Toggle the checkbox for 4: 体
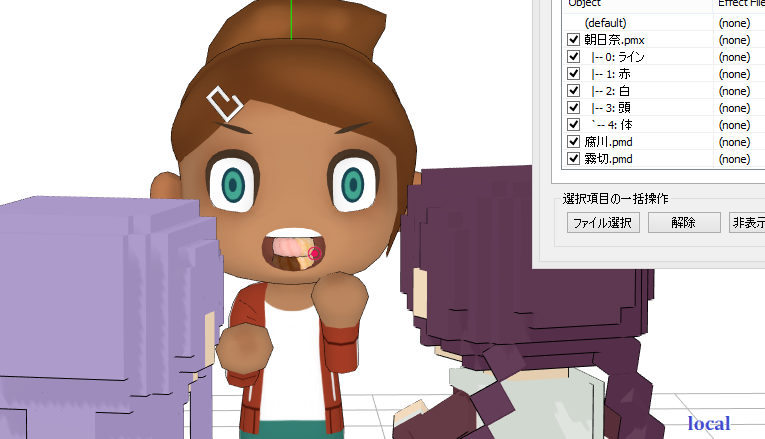Image resolution: width=765 pixels, height=439 pixels. coord(573,124)
